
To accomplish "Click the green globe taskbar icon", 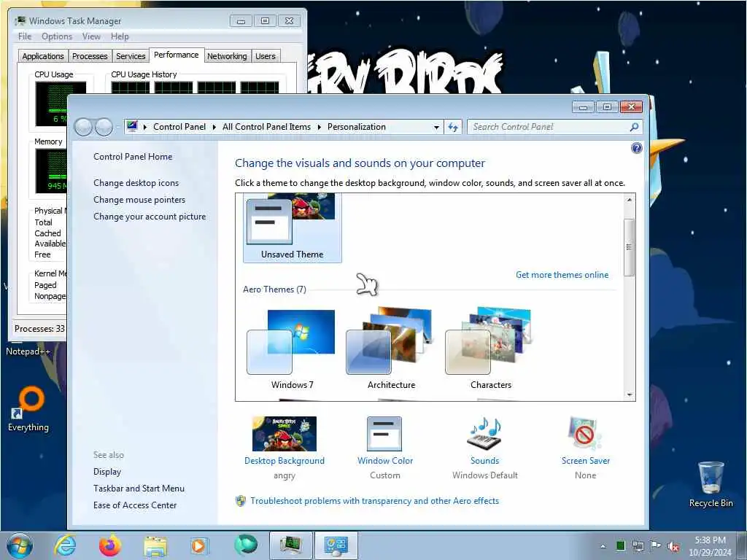I will tap(245, 545).
